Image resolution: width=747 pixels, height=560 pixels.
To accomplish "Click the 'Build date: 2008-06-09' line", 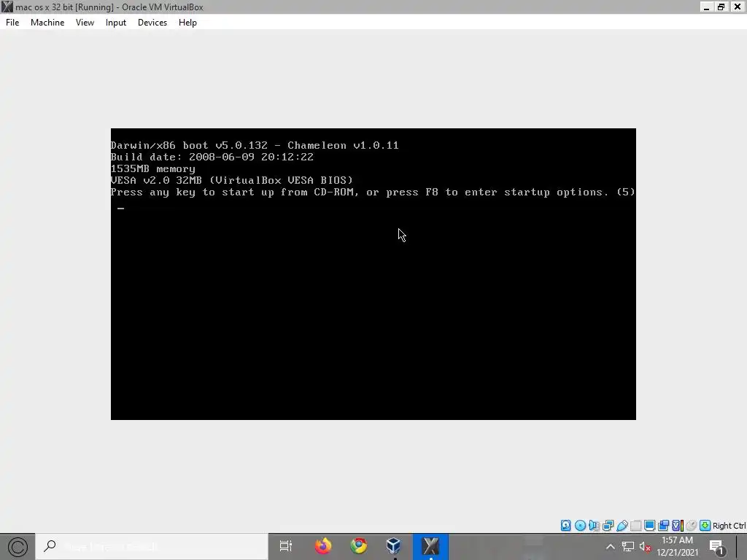I will coord(212,157).
